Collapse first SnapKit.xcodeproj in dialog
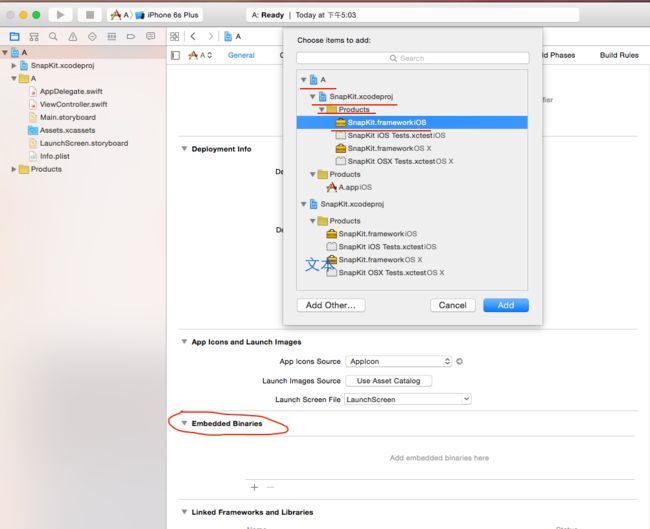Viewport: 650px width, 529px height. click(x=313, y=97)
